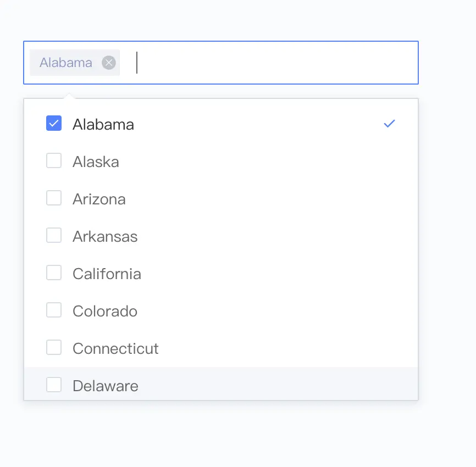The image size is (476, 467).
Task: Choose the Colorado option text
Action: pos(105,312)
